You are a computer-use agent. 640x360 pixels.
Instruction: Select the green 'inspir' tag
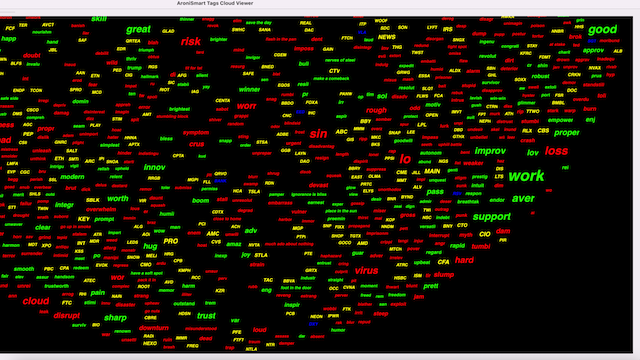point(292,305)
